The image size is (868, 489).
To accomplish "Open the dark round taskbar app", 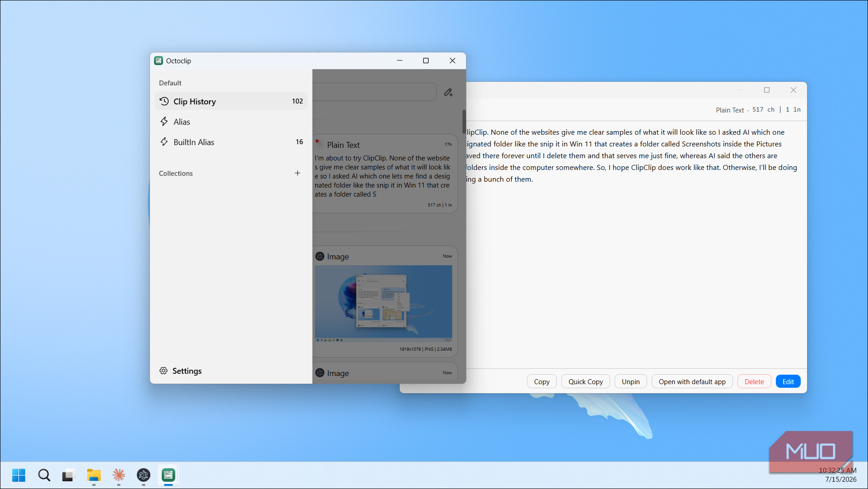I will (144, 475).
